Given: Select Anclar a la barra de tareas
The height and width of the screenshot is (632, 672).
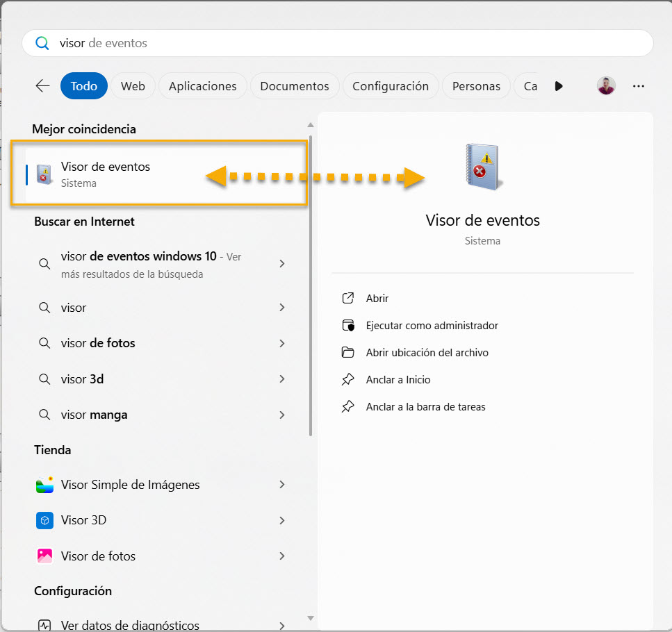Looking at the screenshot, I should point(425,407).
